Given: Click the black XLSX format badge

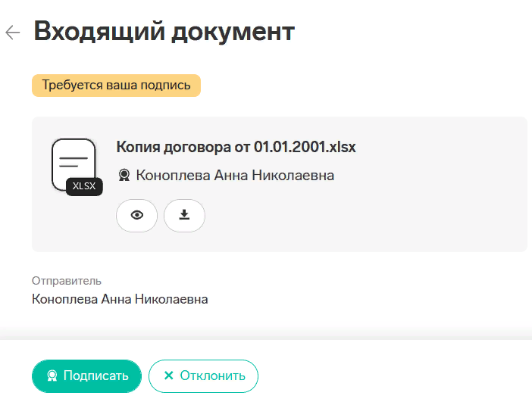Looking at the screenshot, I should [x=84, y=186].
